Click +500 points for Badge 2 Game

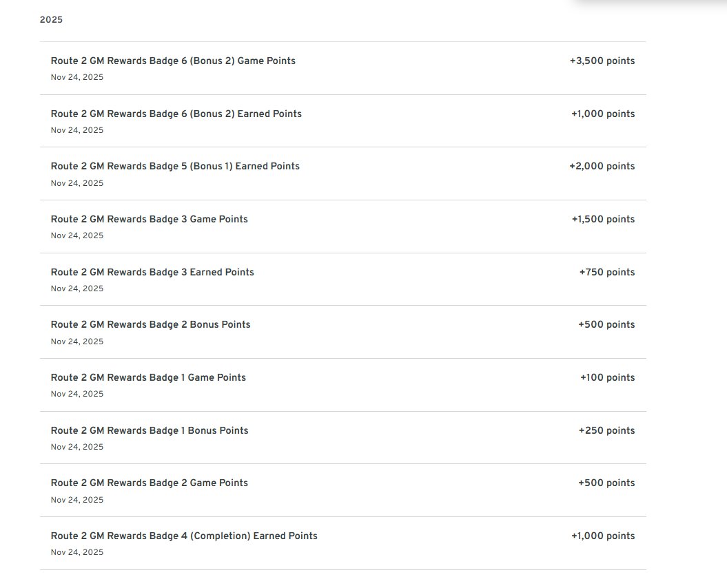[606, 483]
